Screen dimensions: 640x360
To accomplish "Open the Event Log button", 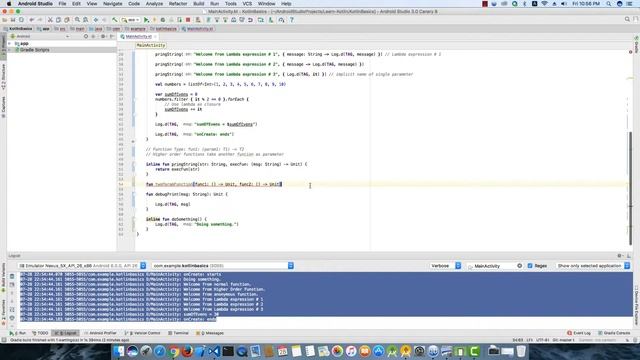I will (579, 333).
